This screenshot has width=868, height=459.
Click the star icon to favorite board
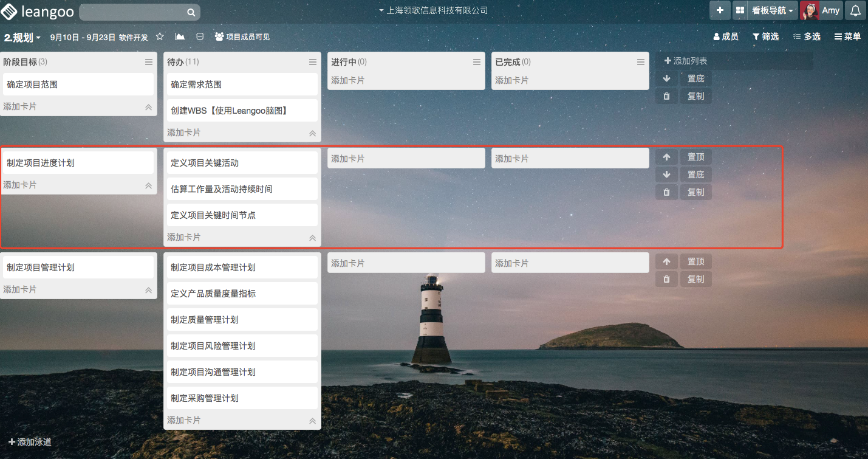tap(160, 37)
